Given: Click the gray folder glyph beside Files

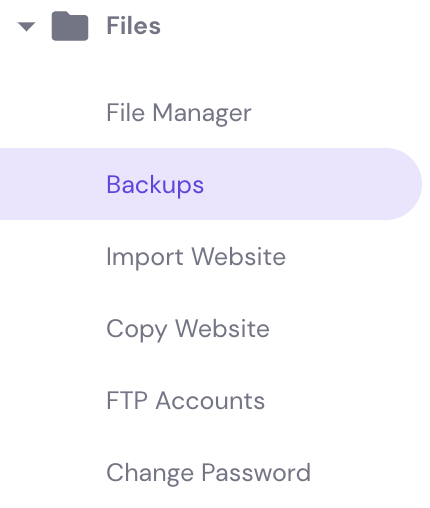Looking at the screenshot, I should click(x=70, y=26).
